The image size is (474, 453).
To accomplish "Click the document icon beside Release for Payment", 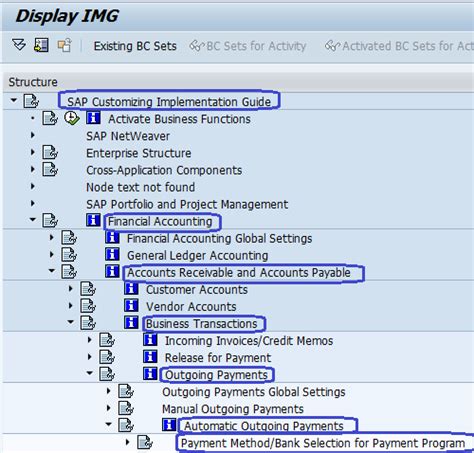I will [x=107, y=357].
